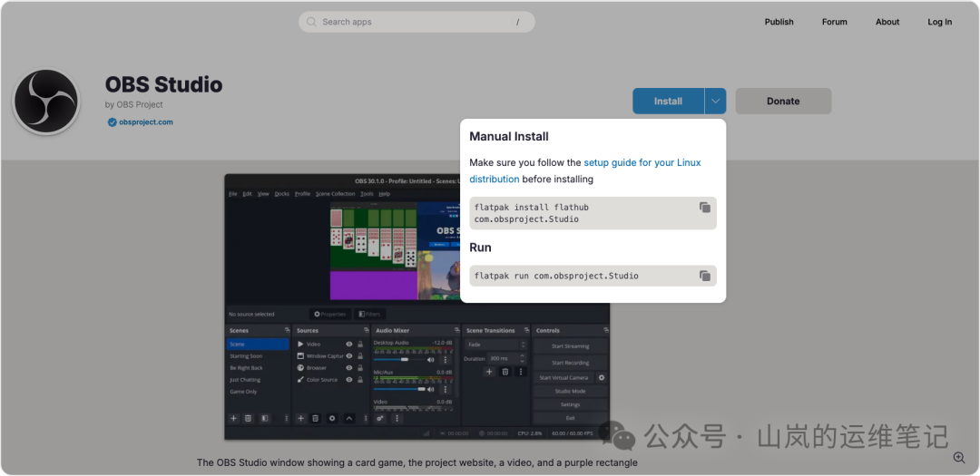This screenshot has height=476, width=980.
Task: Click the 'by OBS Project' text
Action: click(x=133, y=104)
